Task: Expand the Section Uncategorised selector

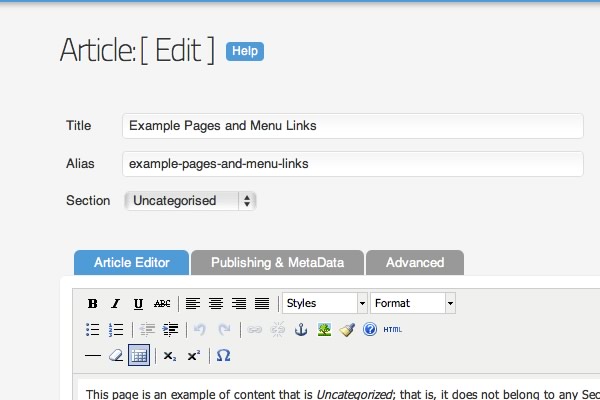Action: (190, 201)
